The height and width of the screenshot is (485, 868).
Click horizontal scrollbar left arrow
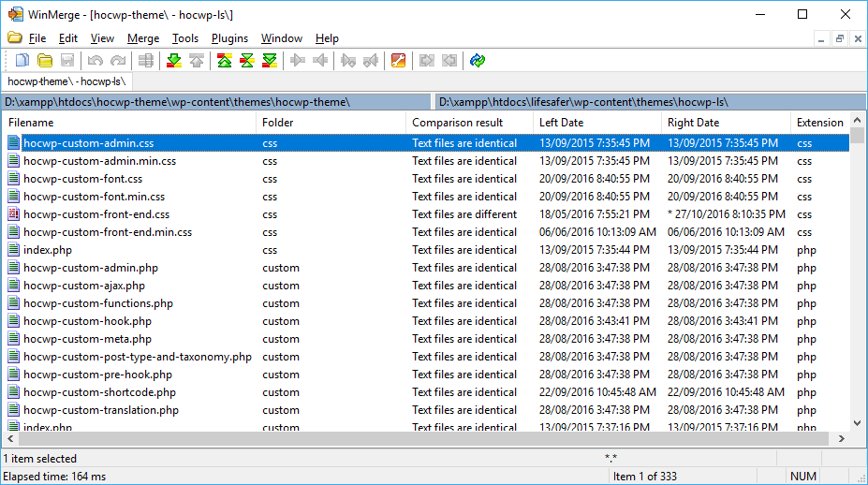10,438
